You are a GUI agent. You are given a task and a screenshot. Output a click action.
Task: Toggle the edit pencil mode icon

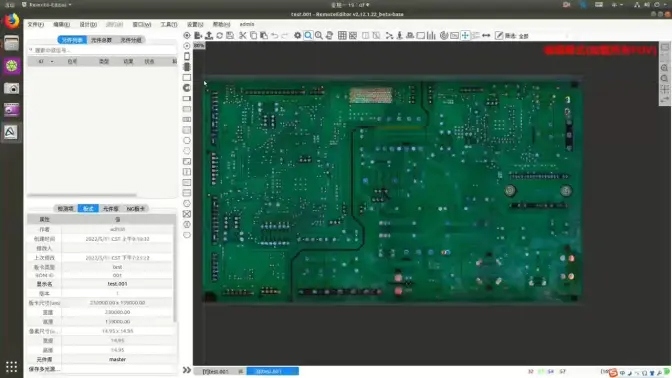pyautogui.click(x=499, y=36)
